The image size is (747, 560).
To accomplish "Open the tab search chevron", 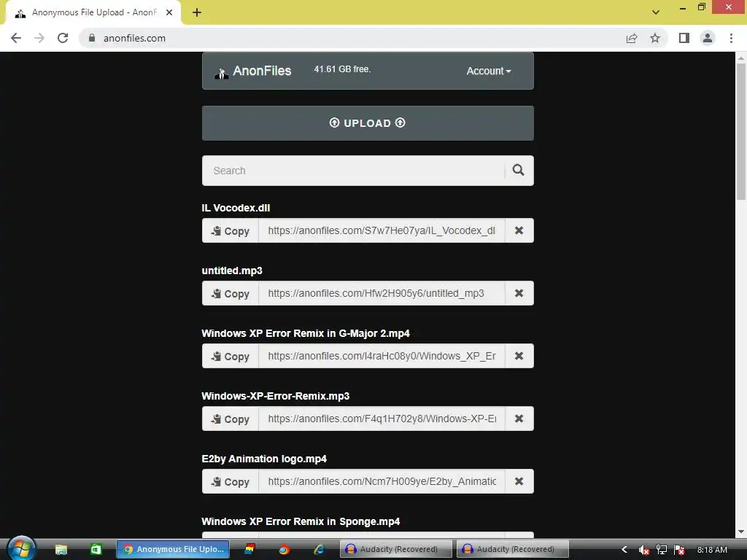I will [656, 12].
